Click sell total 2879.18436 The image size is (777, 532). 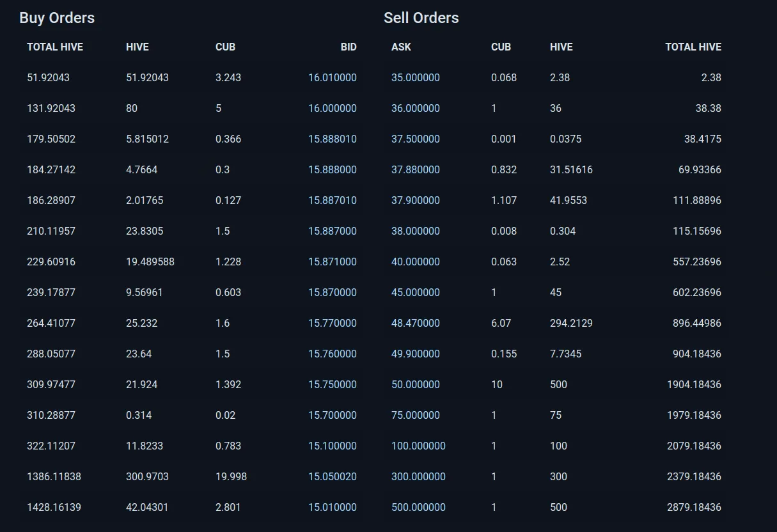(694, 507)
